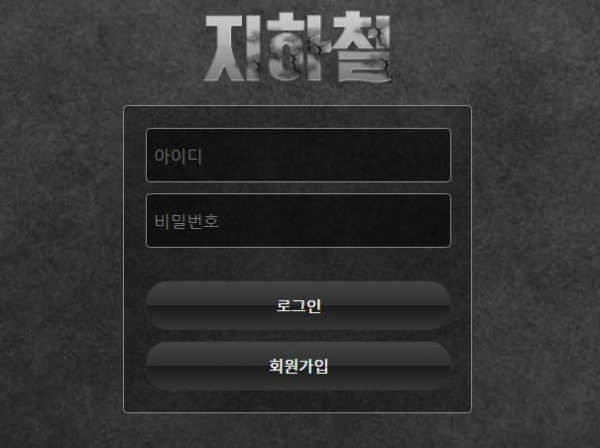
Task: Click the 로그인 button
Action: click(x=298, y=306)
